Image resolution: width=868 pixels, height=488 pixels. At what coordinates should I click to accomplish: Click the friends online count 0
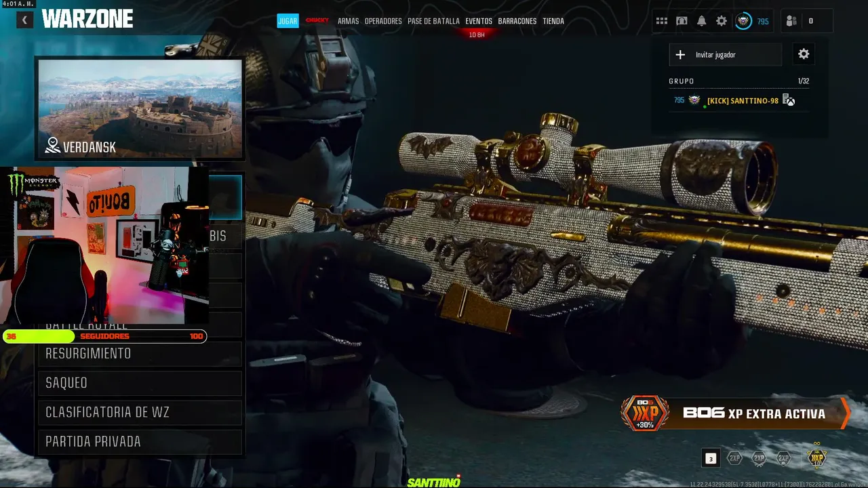tap(810, 21)
